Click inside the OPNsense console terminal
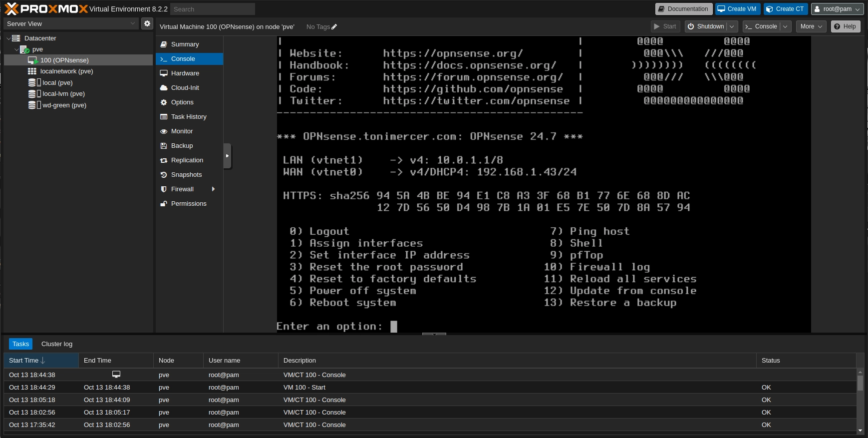 pyautogui.click(x=544, y=184)
